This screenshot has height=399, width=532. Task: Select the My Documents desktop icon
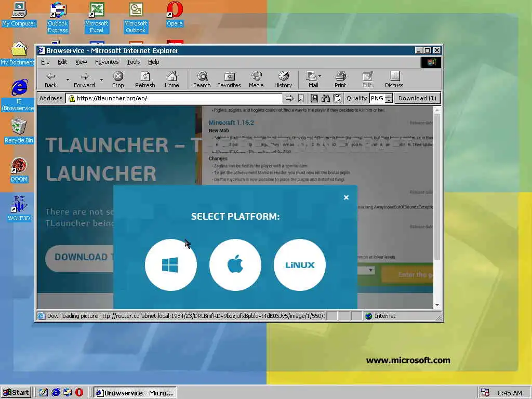click(x=19, y=54)
